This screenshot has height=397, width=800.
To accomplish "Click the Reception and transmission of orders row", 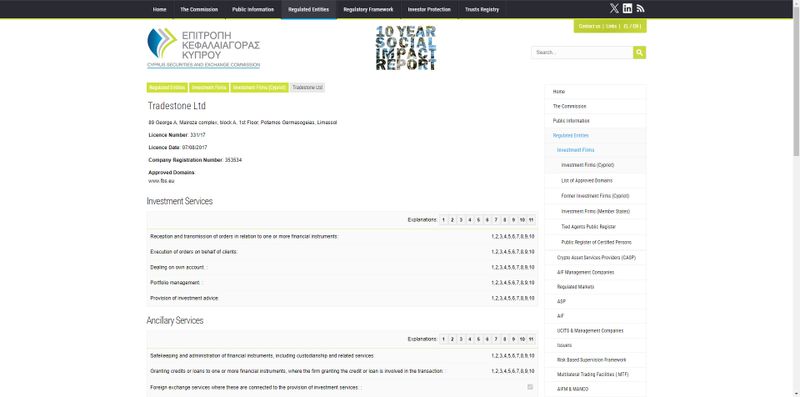I will coord(342,237).
